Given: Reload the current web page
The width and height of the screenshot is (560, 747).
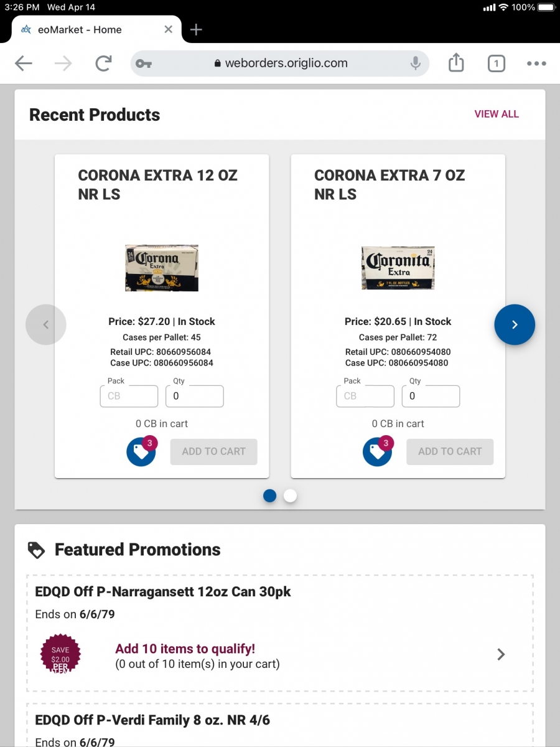Looking at the screenshot, I should pos(103,63).
